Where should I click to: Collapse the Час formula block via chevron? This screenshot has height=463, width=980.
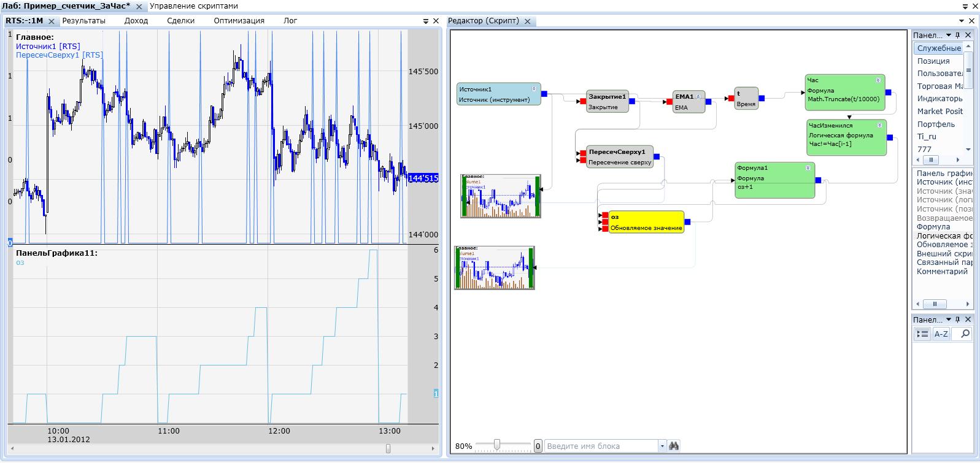click(x=878, y=80)
